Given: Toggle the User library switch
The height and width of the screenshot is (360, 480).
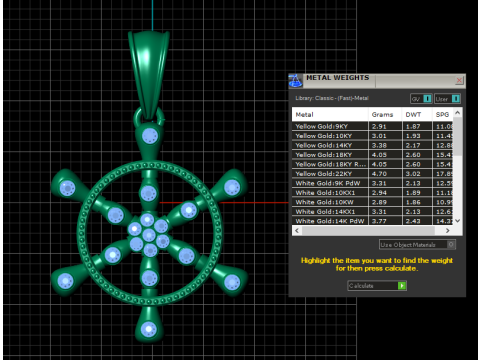Looking at the screenshot, I should coord(448,99).
